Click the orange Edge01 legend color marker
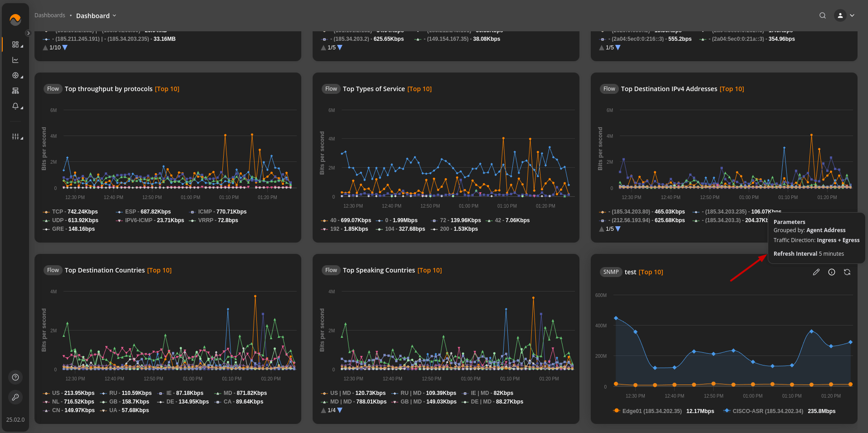Image resolution: width=868 pixels, height=433 pixels. click(x=616, y=411)
